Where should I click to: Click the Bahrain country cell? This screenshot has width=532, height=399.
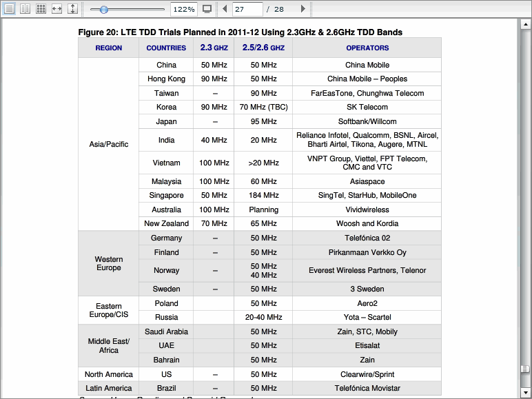pyautogui.click(x=166, y=360)
